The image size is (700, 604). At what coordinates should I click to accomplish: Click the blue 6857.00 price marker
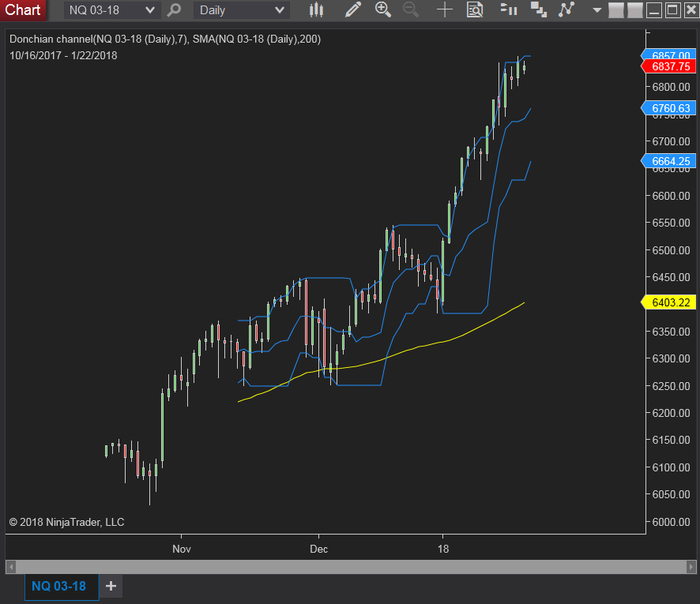(668, 54)
